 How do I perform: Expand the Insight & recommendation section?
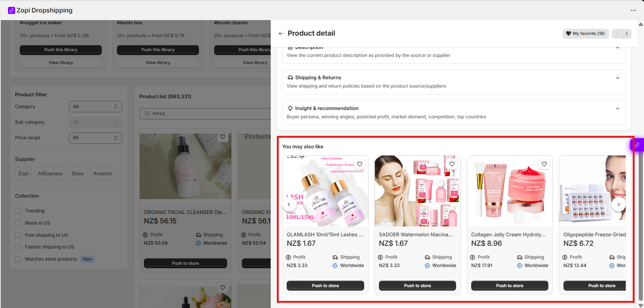[617, 108]
